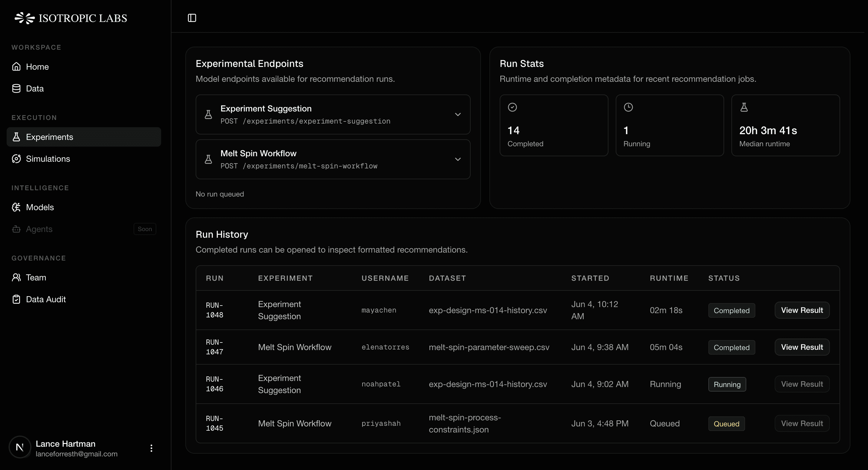Click the exp-design-ms-014-history.csv dataset of RUN-1048
868x470 pixels.
coord(488,310)
